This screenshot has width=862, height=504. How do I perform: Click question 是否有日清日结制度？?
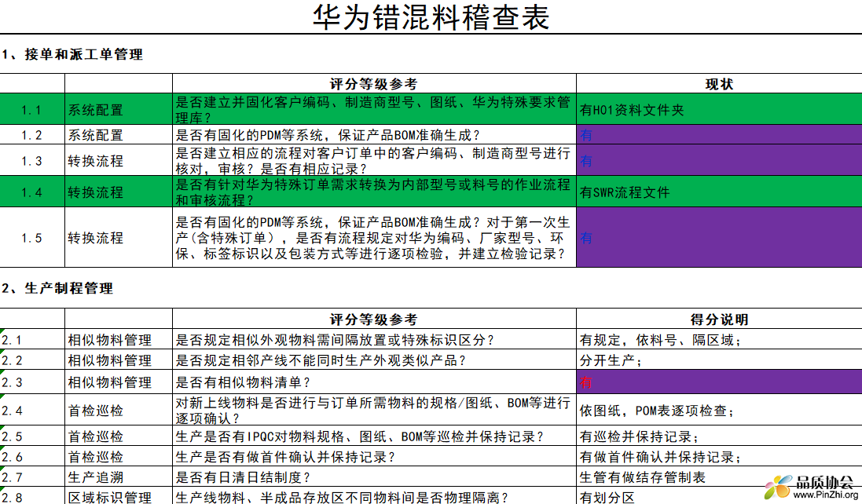(374, 477)
